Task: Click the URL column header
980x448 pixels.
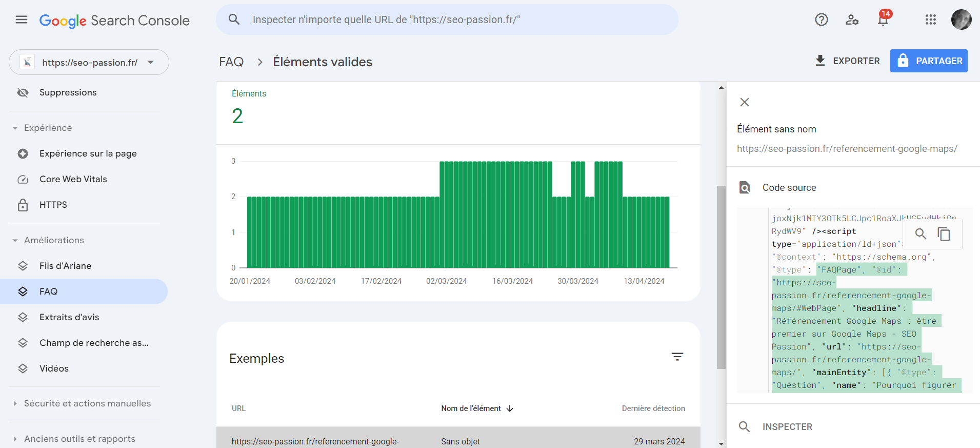Action: (x=238, y=408)
